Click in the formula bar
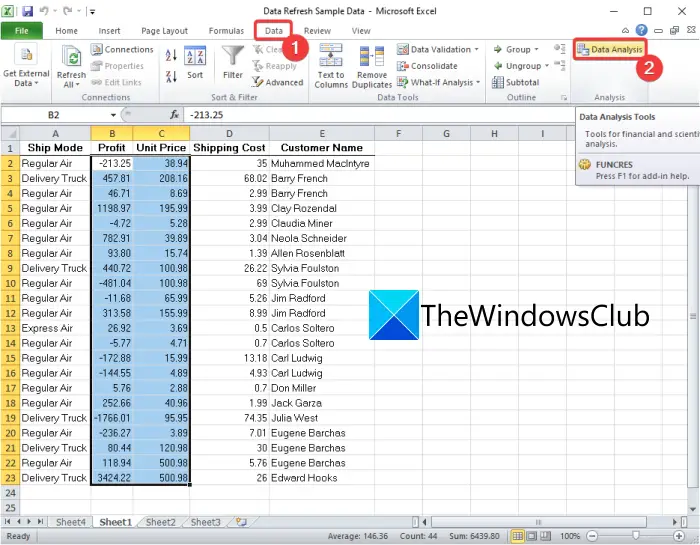 (x=379, y=115)
